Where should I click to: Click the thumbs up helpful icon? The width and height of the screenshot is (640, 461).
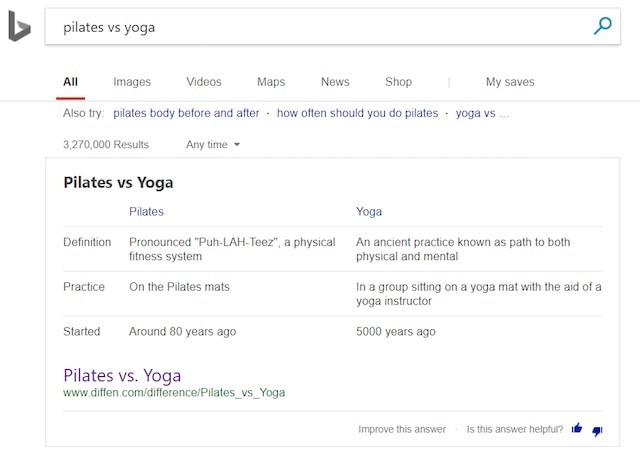[x=577, y=429]
